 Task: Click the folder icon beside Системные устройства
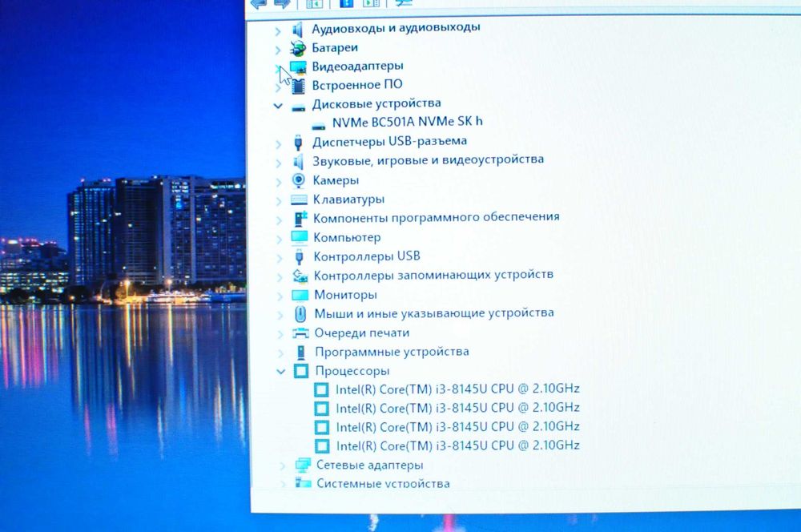coord(304,482)
